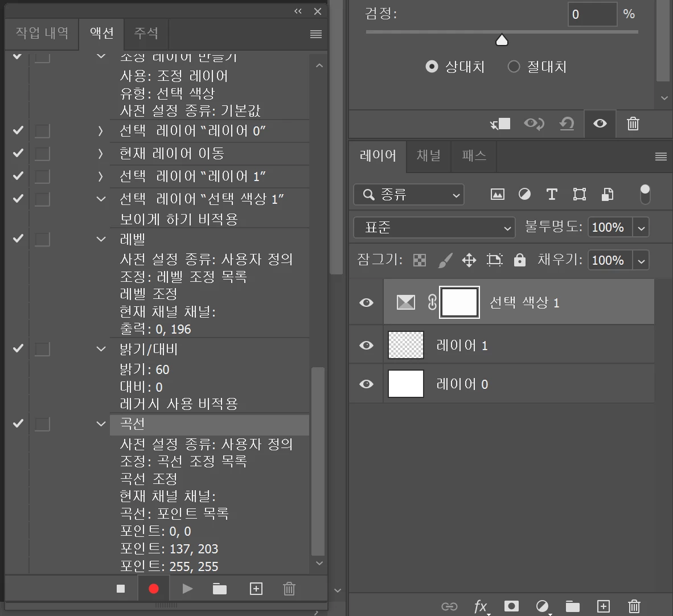Add layer style fx
The image size is (673, 616).
coord(481,606)
